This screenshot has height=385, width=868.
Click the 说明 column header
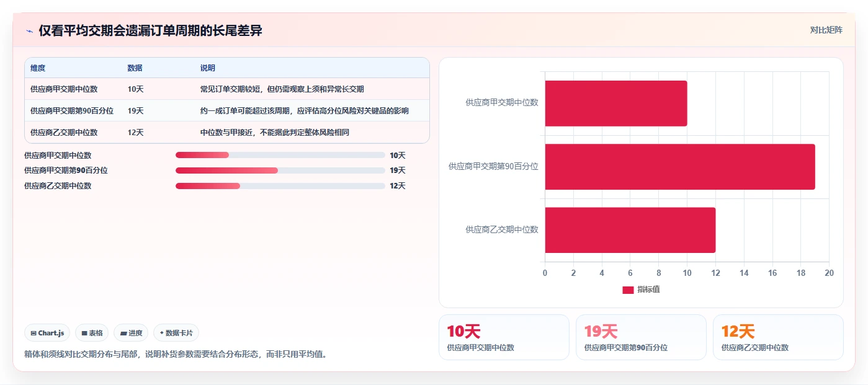[x=207, y=68]
